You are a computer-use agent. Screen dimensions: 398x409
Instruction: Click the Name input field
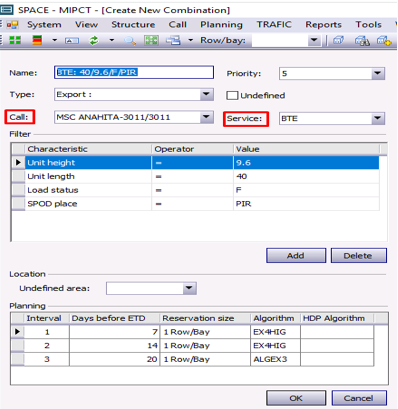134,72
